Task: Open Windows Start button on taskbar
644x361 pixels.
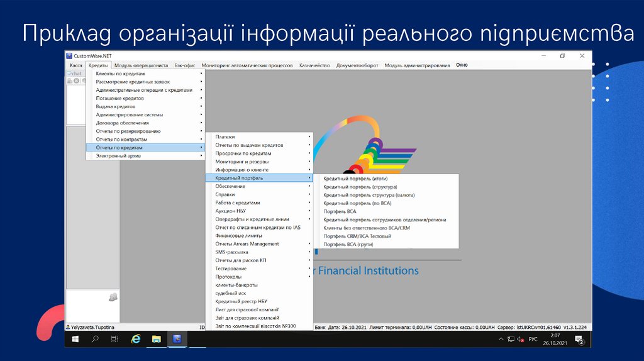Action: click(75, 339)
